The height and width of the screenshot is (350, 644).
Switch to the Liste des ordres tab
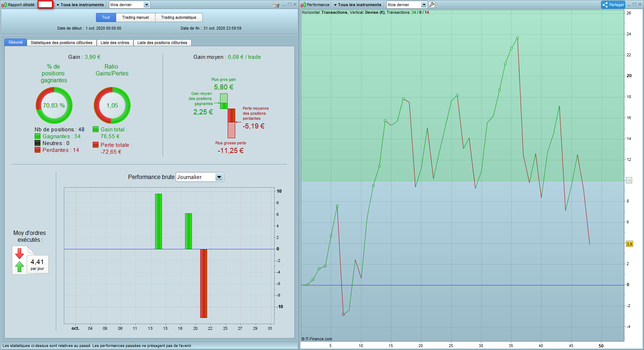pos(115,43)
